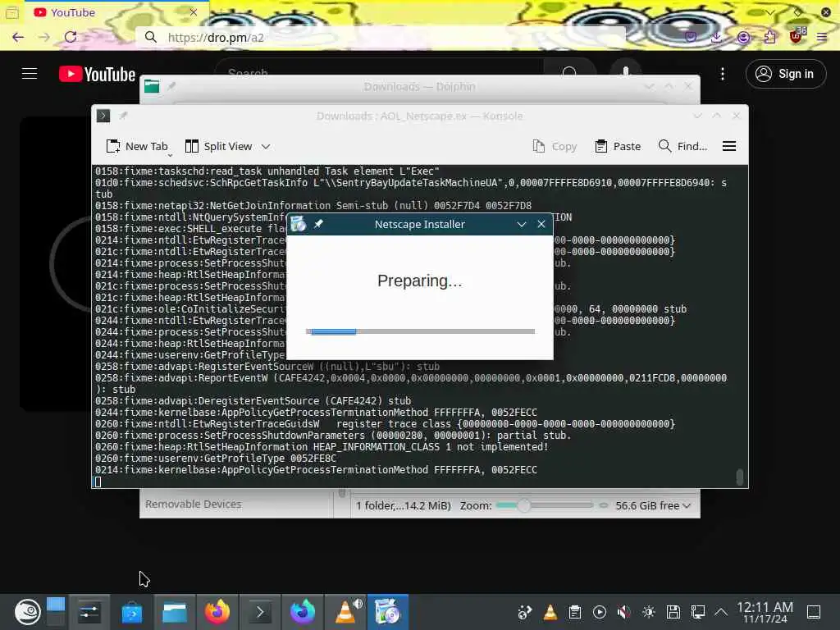The image size is (840, 630).
Task: Open YouTube settings three-dot menu
Action: click(x=723, y=74)
